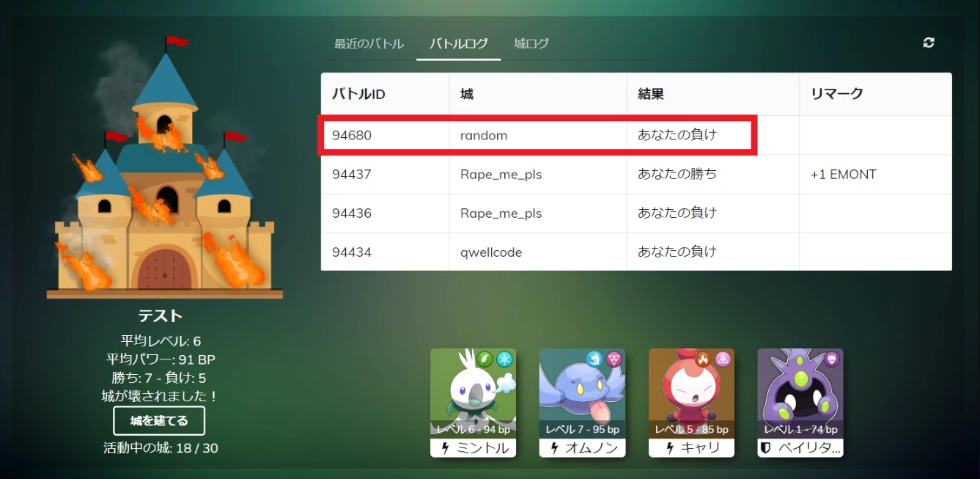Click the snowflake ice icon on ミントル card

504,359
